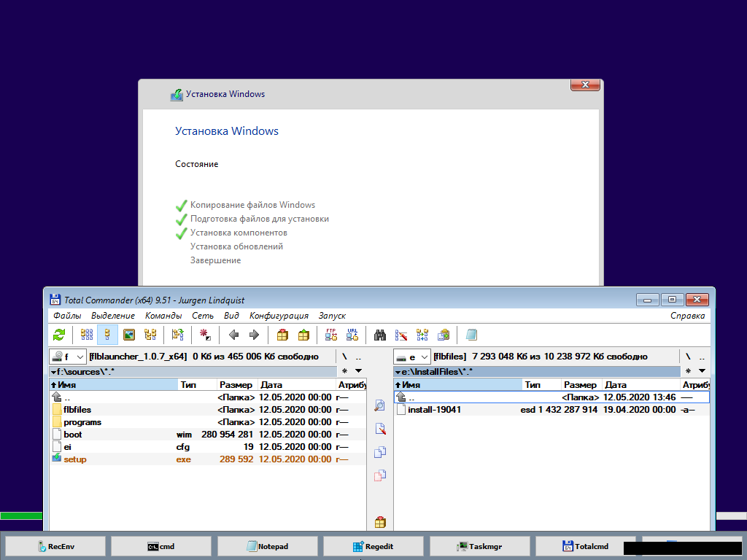Click Copy icon in middle button bar

coord(379,452)
